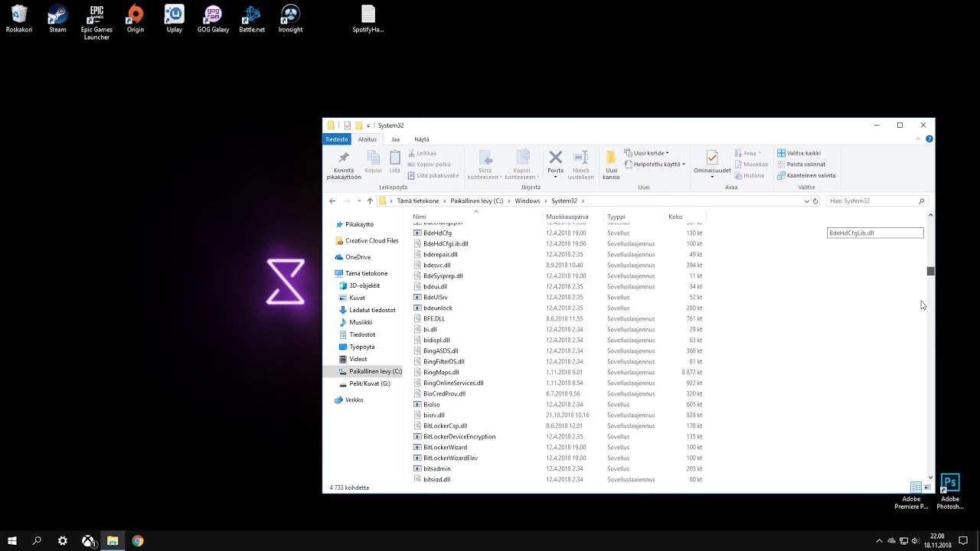Click BdeHdCfgLib.dll rename text field

tap(875, 233)
